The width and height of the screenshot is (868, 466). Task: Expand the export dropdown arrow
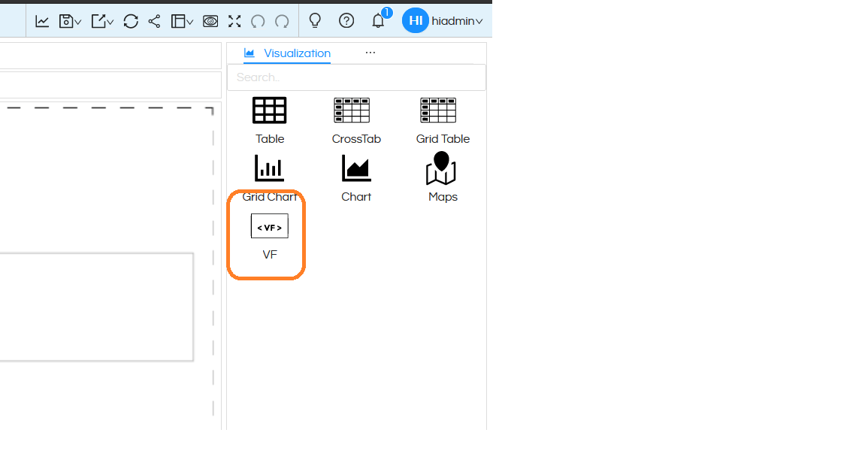pyautogui.click(x=110, y=22)
